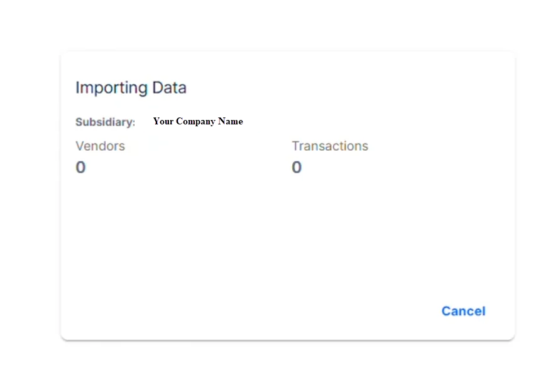Viewport: 558px width, 392px height.
Task: Click the Importing Data dialog title
Action: 131,87
